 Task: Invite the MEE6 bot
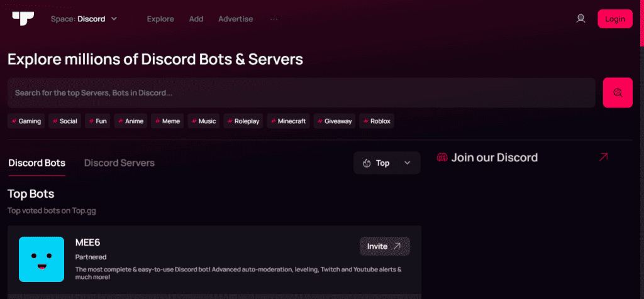click(x=384, y=246)
